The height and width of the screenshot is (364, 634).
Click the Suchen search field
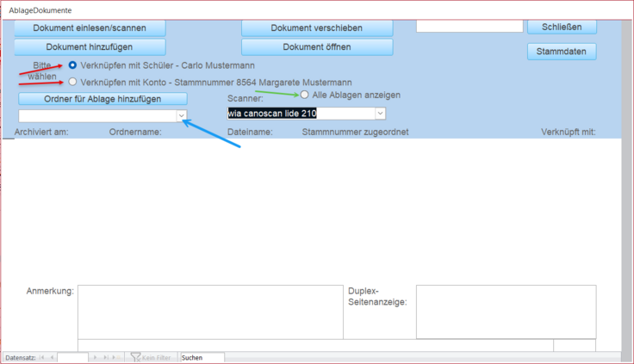click(202, 357)
